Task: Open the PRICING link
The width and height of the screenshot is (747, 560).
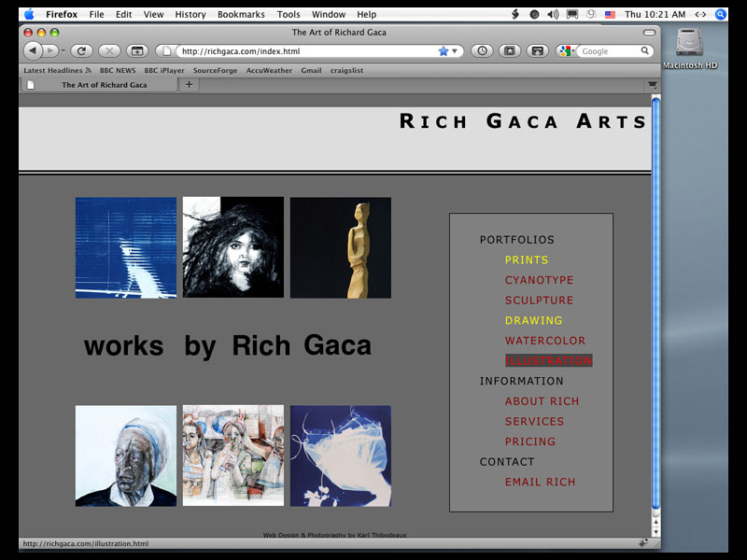Action: point(529,441)
